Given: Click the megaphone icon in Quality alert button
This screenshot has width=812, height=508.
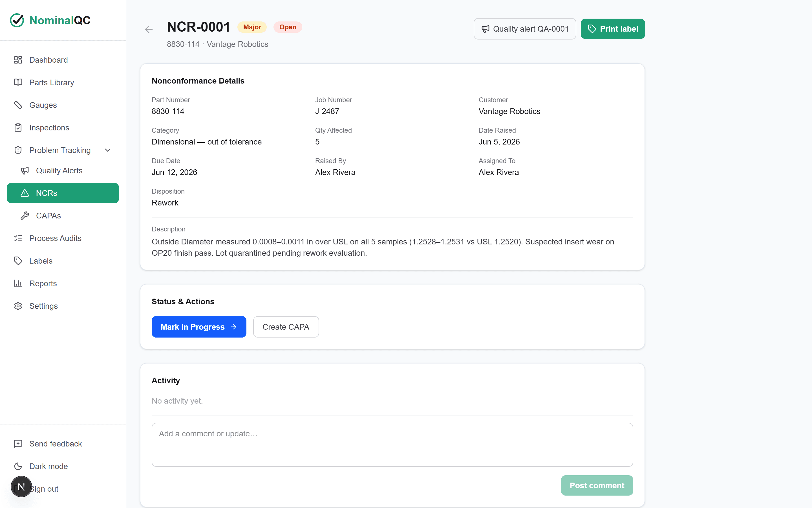Looking at the screenshot, I should pos(485,29).
